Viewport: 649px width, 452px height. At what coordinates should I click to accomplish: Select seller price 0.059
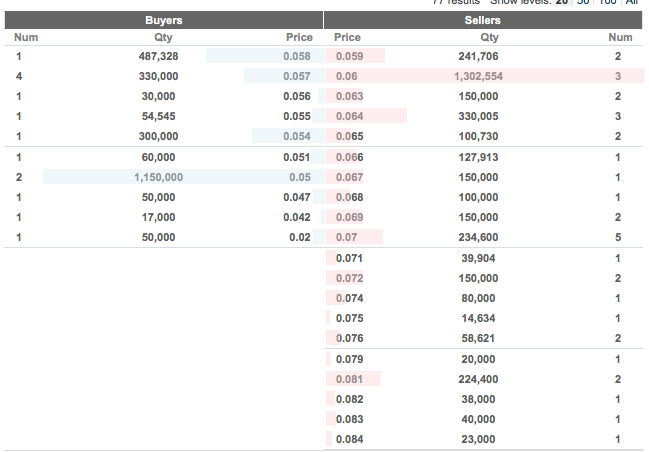[x=350, y=56]
